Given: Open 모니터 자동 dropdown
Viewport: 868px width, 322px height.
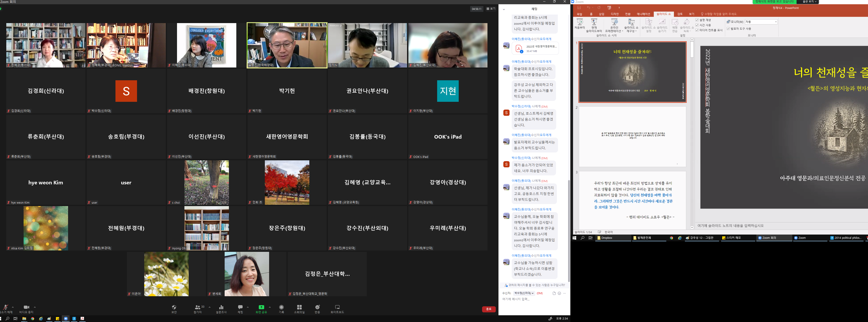Looking at the screenshot, I should click(776, 22).
